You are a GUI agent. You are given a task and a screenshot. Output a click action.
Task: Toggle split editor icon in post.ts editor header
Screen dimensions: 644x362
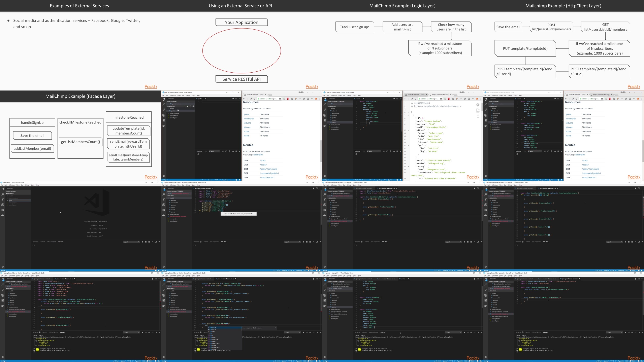[x=236, y=99]
